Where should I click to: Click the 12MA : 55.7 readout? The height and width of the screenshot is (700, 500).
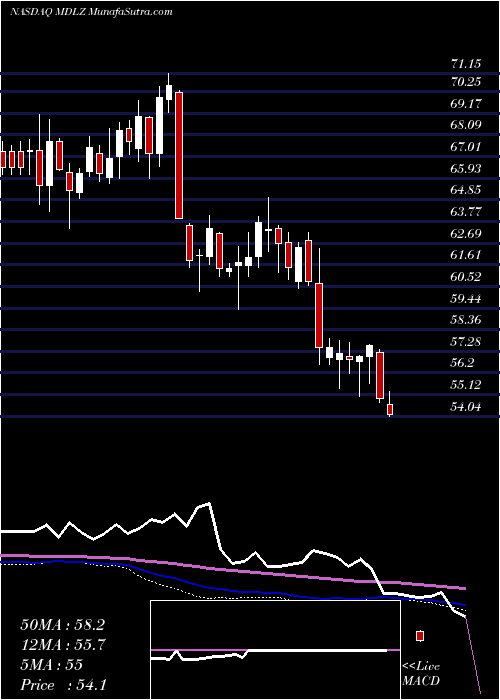tap(62, 645)
